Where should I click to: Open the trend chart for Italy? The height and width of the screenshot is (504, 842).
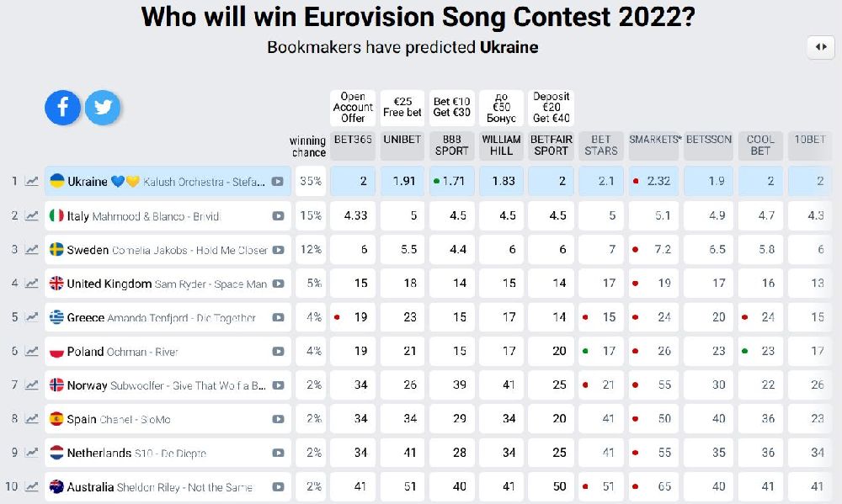point(32,215)
